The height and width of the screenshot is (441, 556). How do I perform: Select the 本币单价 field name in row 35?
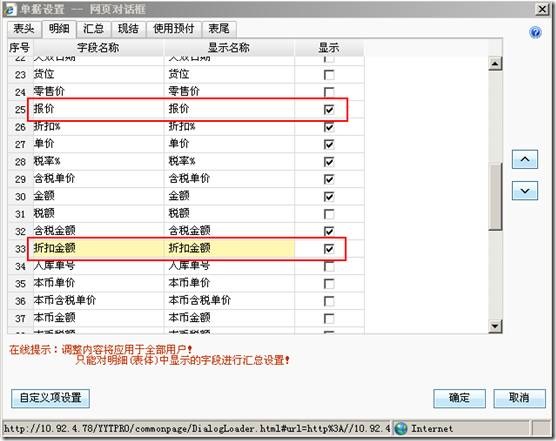click(98, 283)
